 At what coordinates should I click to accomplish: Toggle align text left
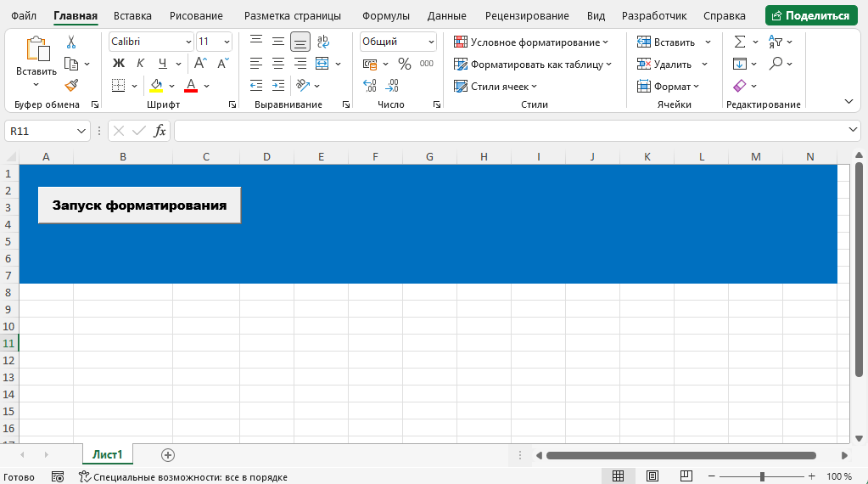[255, 63]
